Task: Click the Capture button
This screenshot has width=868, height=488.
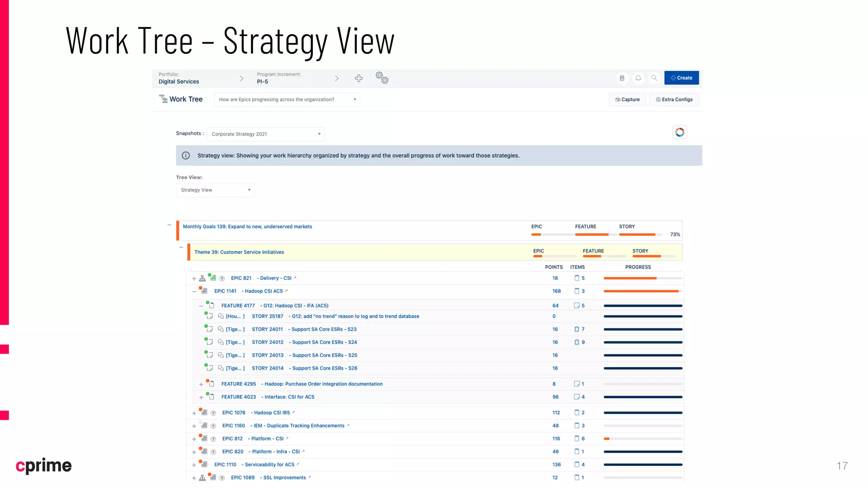Action: click(x=628, y=100)
